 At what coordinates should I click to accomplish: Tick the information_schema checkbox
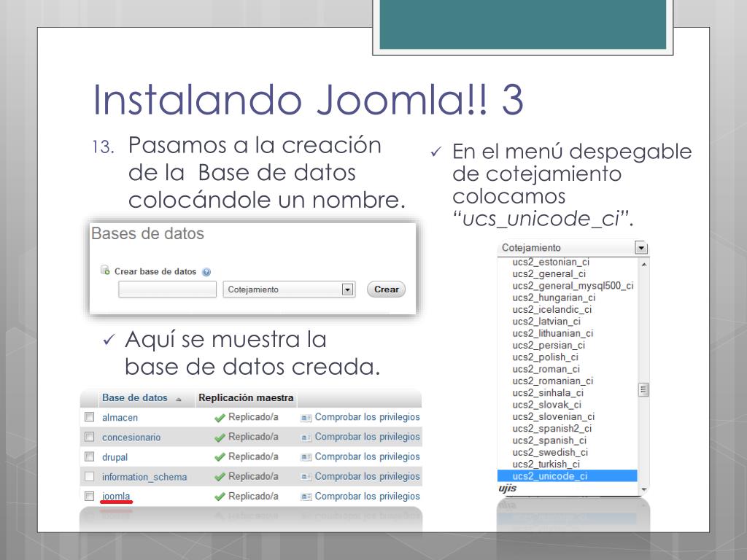(89, 476)
